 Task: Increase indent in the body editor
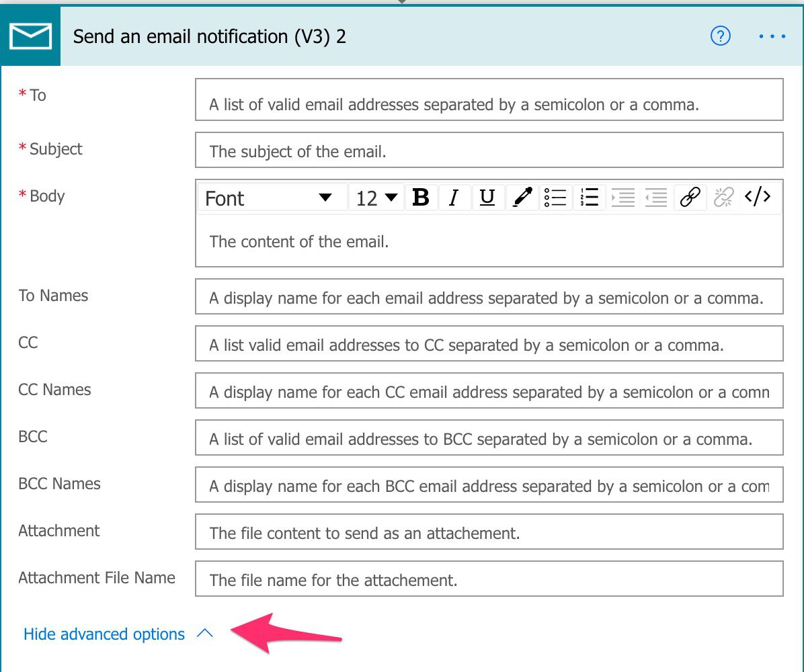(x=622, y=197)
